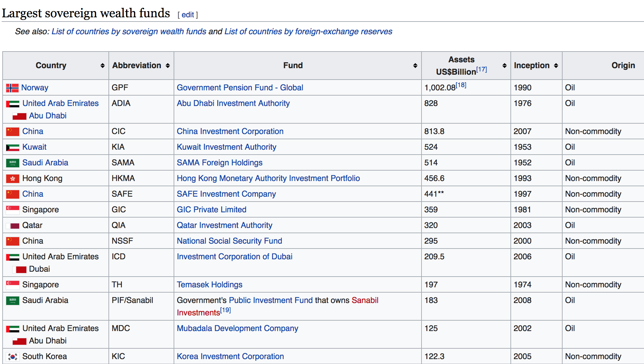Viewport: 644px width, 364px height.
Task: Toggle sorting on the Assets US$Billion column
Action: [x=504, y=65]
